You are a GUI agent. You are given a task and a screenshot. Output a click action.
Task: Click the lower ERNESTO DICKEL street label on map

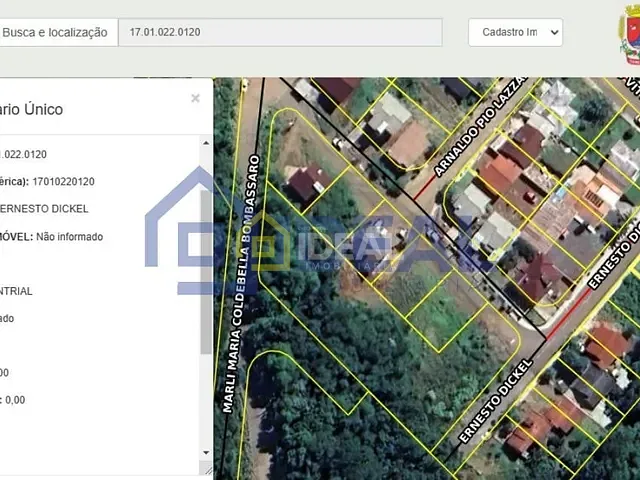coord(496,401)
